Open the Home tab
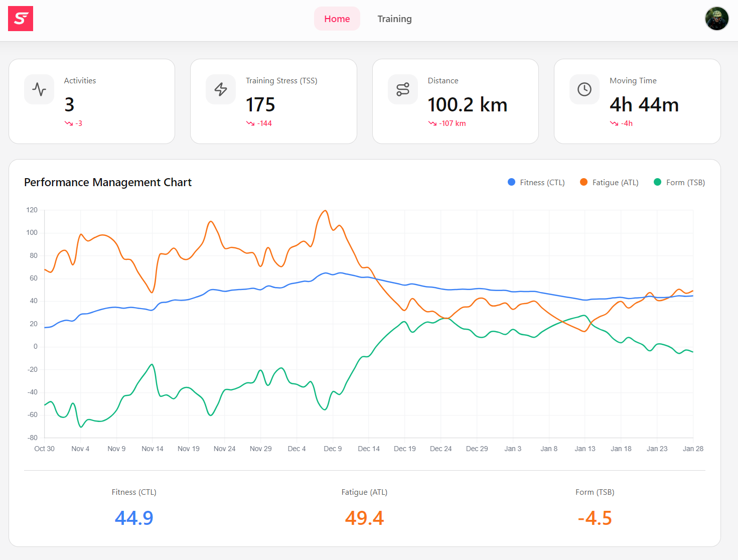Screen dimensions: 738x560 coord(337,19)
